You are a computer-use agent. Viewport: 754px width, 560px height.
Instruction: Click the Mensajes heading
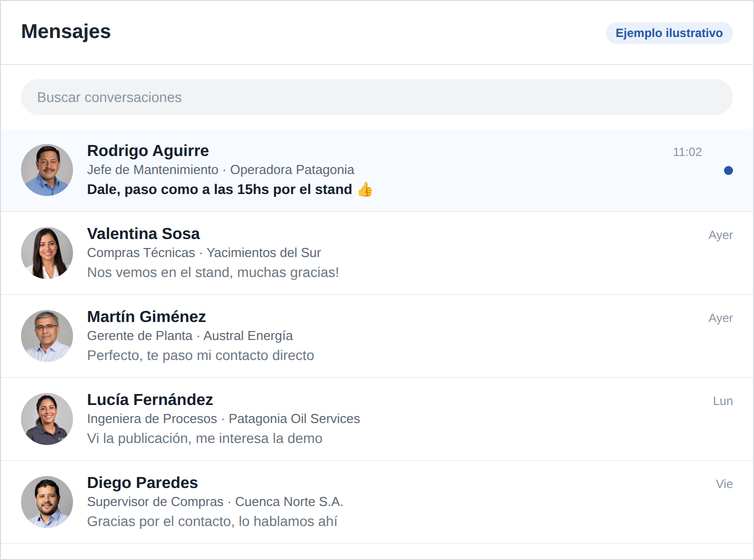point(66,32)
